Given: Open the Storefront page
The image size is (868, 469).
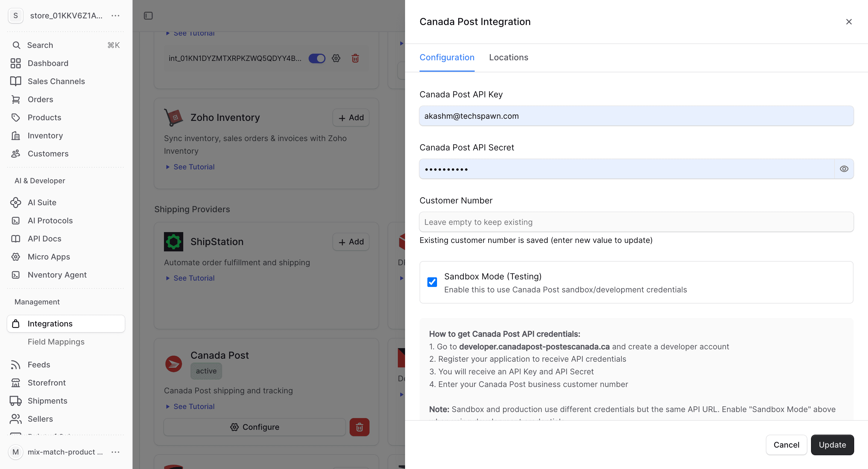Looking at the screenshot, I should (x=66, y=383).
